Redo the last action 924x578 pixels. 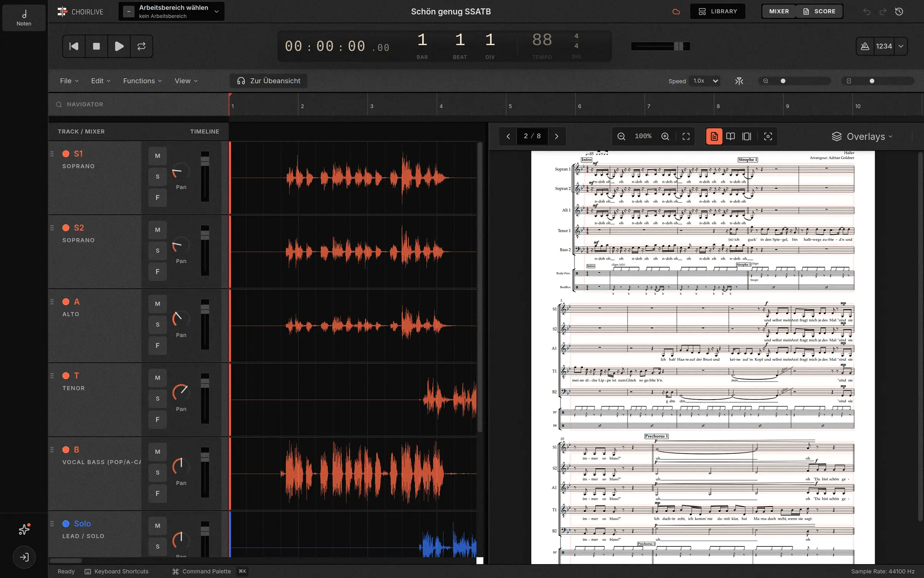(x=883, y=12)
